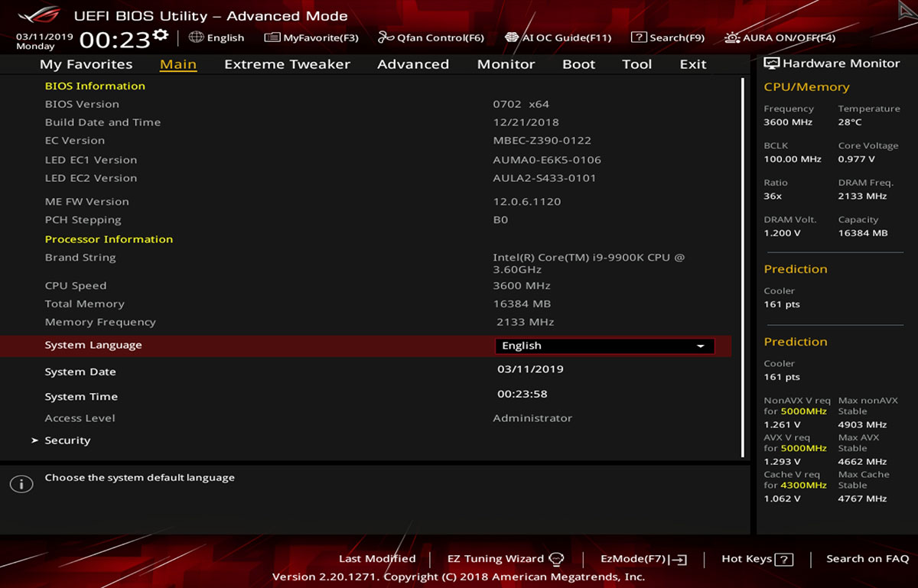
Task: Click the EZ Tuning Wizard bulb icon
Action: tap(556, 559)
